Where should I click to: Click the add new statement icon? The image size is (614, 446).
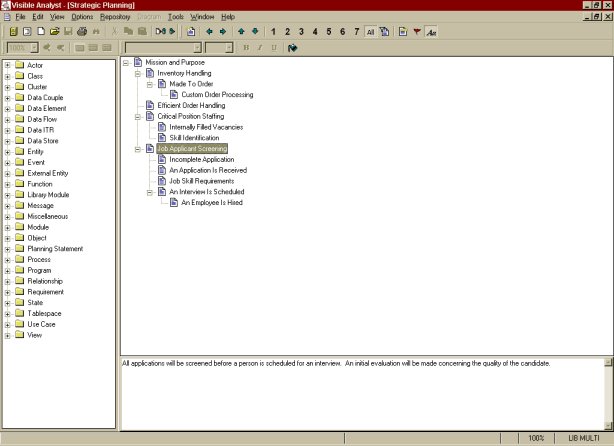click(191, 32)
